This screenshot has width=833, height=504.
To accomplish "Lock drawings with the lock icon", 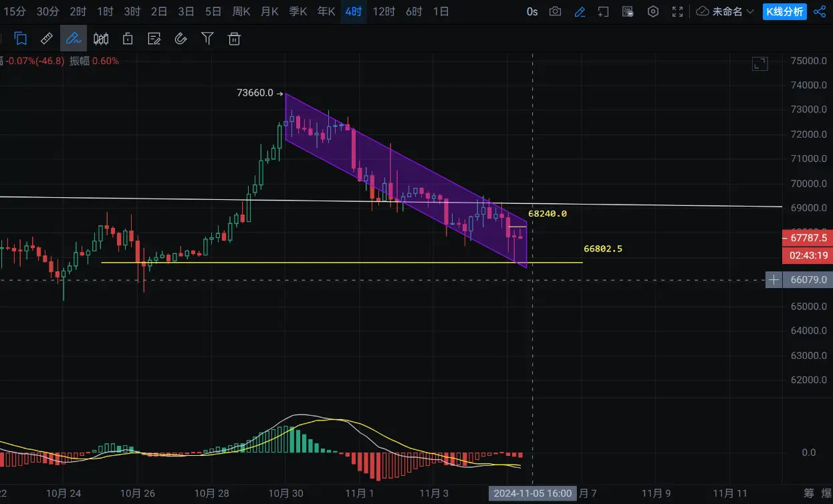I will (x=128, y=39).
